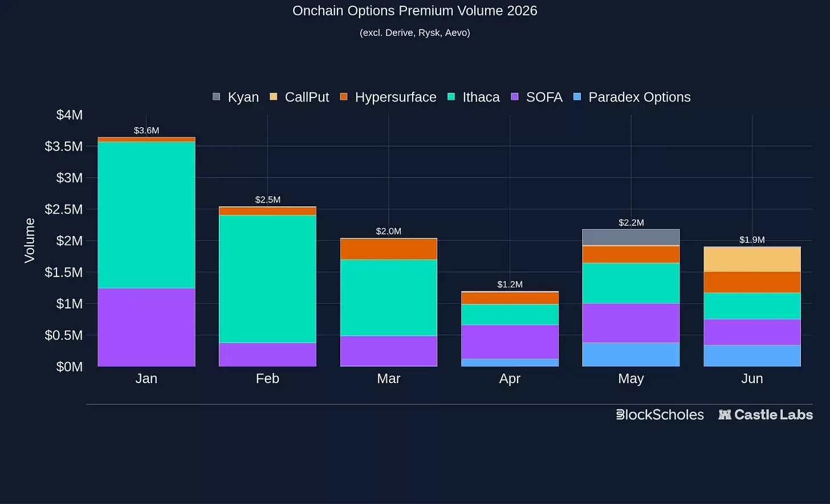
Task: Toggle the Hypersurface legend entry
Action: 388,97
